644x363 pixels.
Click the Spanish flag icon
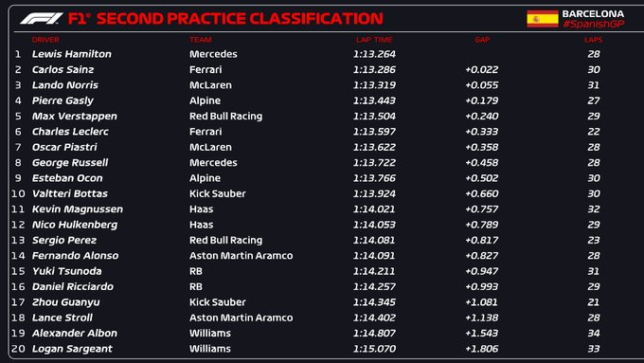point(543,19)
